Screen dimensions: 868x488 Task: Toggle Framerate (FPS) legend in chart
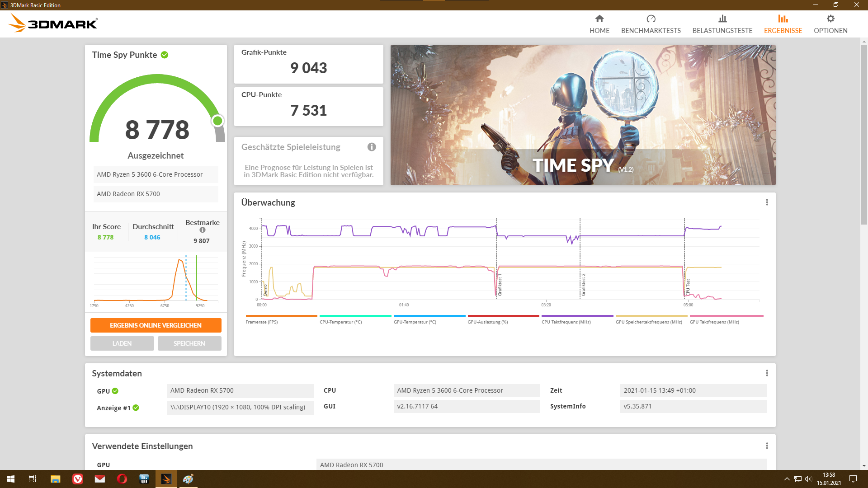click(262, 322)
